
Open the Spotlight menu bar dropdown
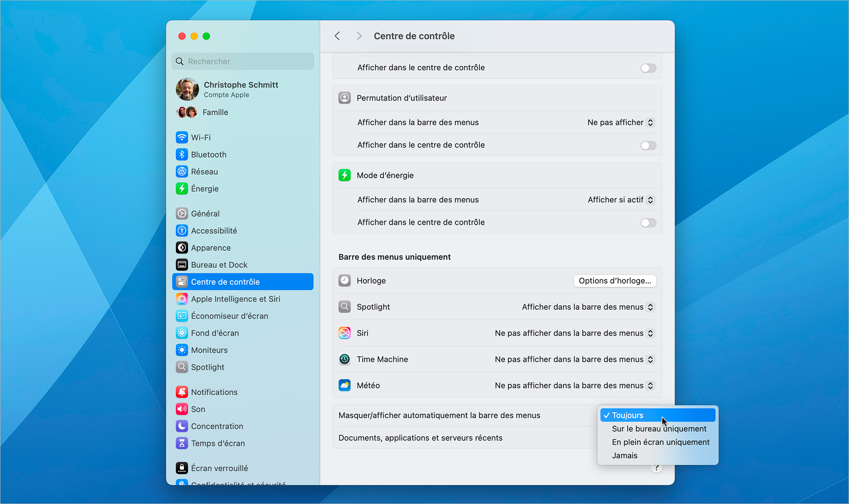(587, 307)
